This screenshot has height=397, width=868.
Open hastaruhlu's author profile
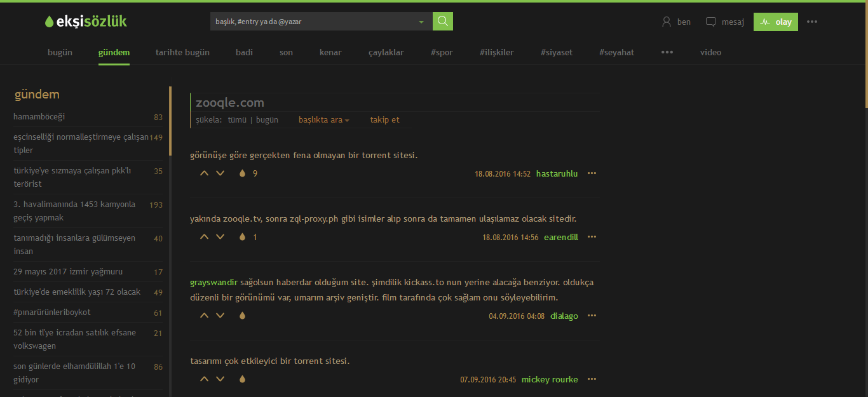[x=557, y=173]
